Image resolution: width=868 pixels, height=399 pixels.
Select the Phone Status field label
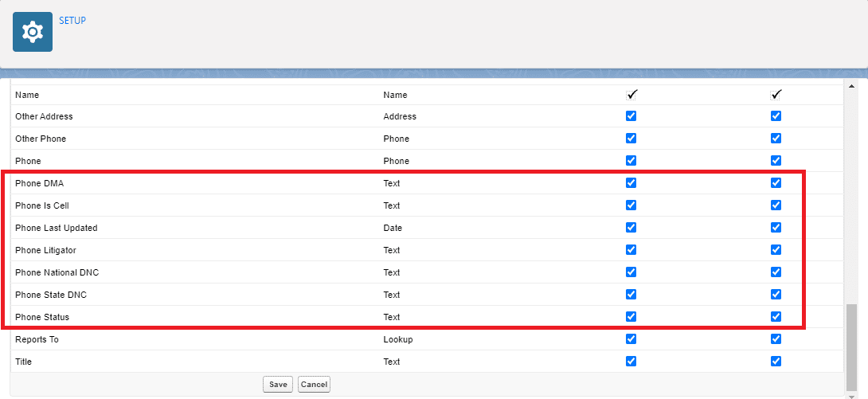click(x=42, y=317)
